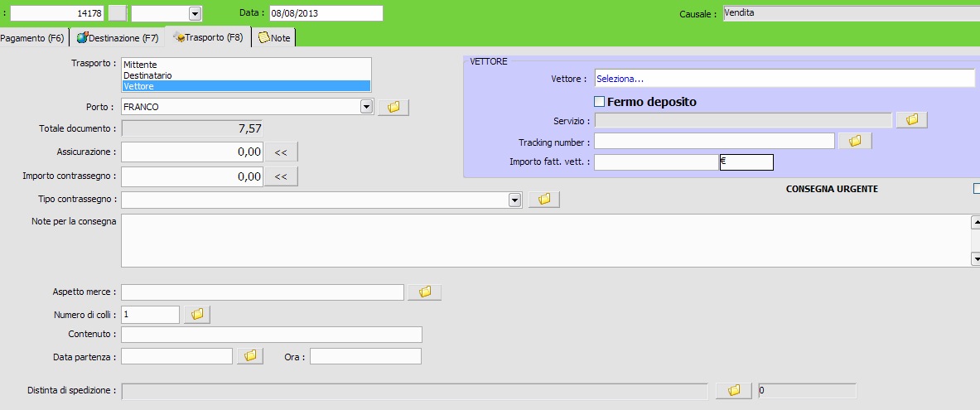Open folder lookup next to Porto field

[393, 107]
